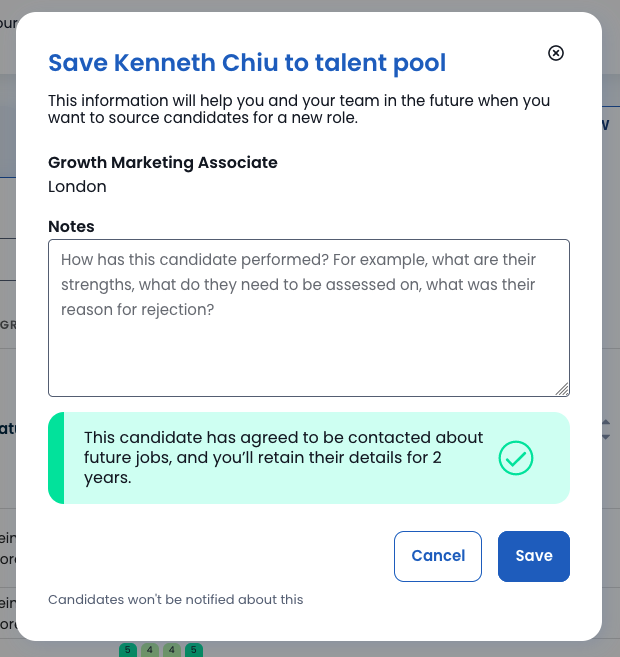This screenshot has height=657, width=620.
Task: Click the "Candidates won't be notified" footnote
Action: pyautogui.click(x=175, y=600)
